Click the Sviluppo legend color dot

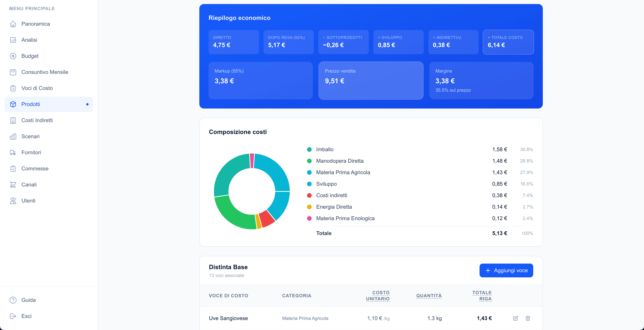click(309, 184)
